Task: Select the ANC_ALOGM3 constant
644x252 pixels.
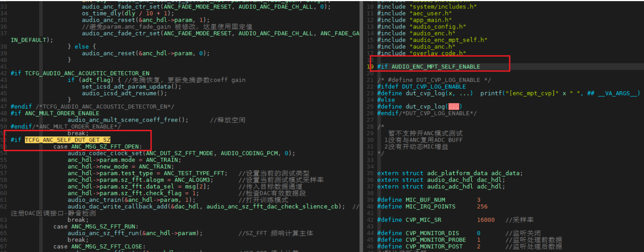Action: [x=192, y=180]
